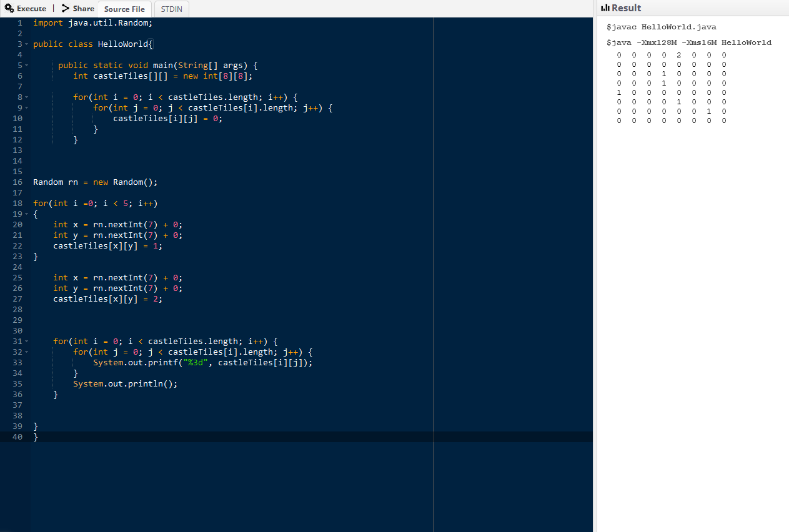This screenshot has height=532, width=789.
Task: Click the '$java -Xmx128M -Xms16M HelloWorld' output line
Action: (689, 43)
